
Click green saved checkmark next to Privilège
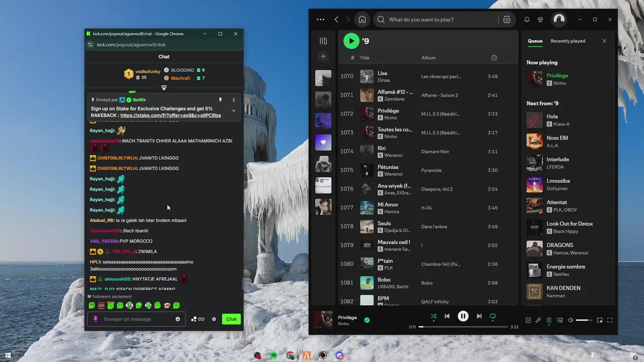[x=367, y=320]
